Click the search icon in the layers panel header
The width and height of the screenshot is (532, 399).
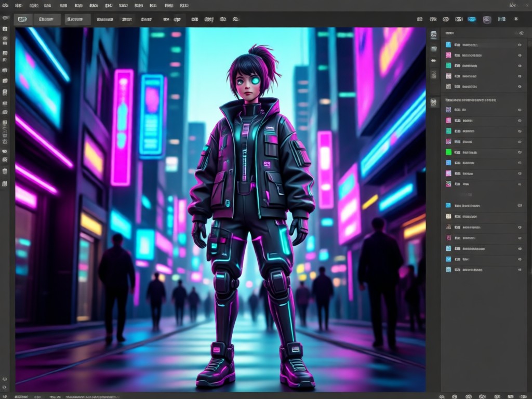(x=521, y=33)
